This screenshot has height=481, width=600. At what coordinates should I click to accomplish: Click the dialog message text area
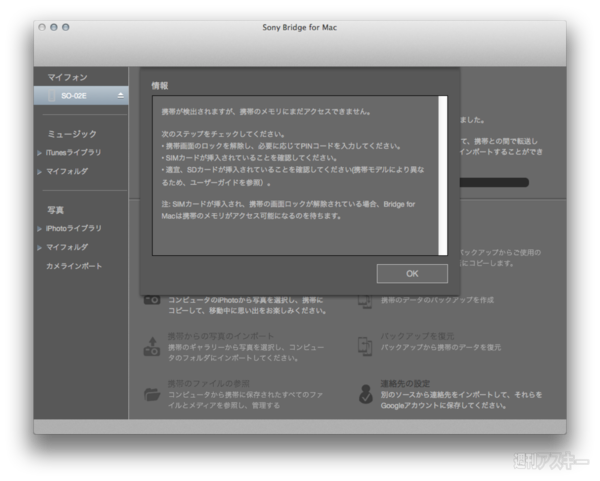tap(295, 176)
